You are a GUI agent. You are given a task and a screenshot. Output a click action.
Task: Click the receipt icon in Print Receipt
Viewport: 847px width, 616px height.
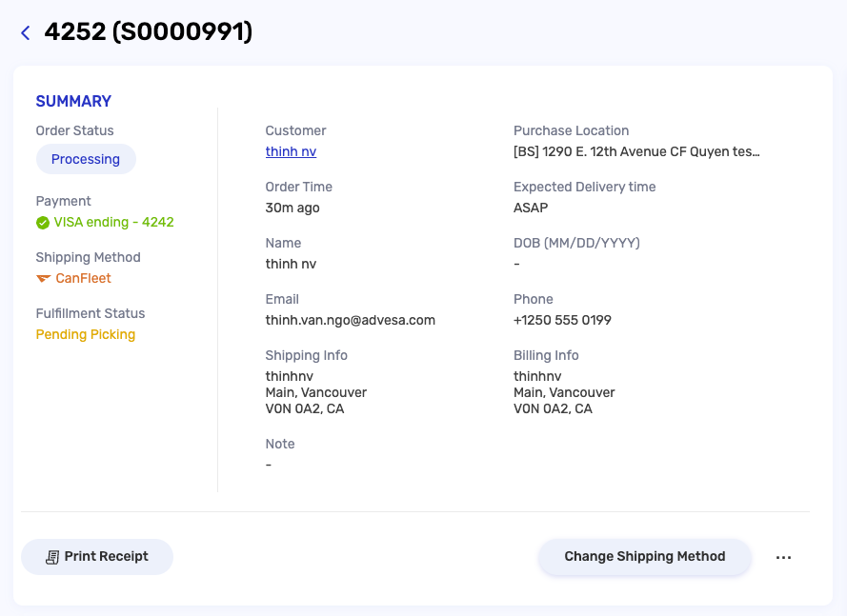[52, 557]
